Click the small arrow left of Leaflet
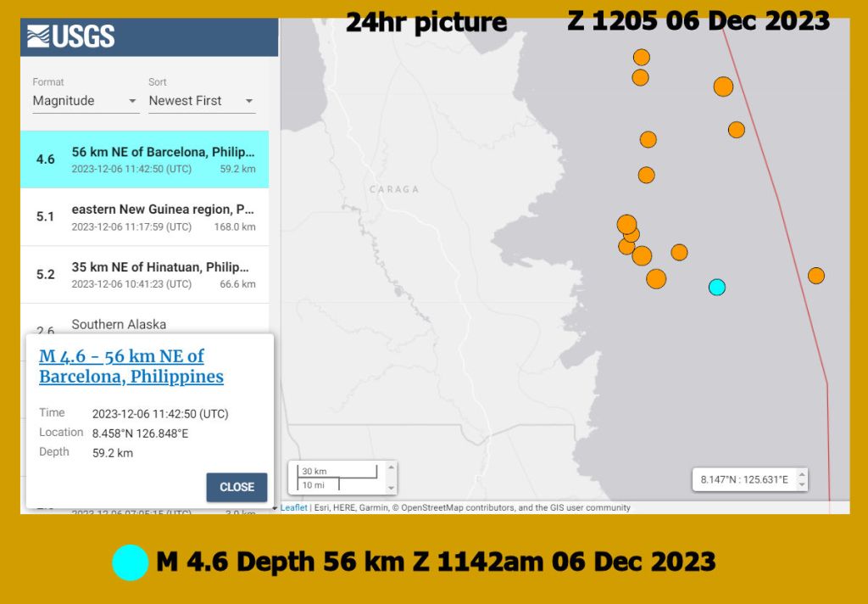The width and height of the screenshot is (868, 604). tap(275, 507)
